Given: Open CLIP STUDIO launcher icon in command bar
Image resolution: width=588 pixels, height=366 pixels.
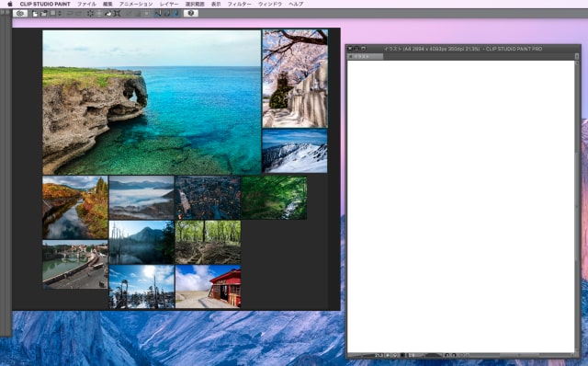Looking at the screenshot, I should coord(20,14).
